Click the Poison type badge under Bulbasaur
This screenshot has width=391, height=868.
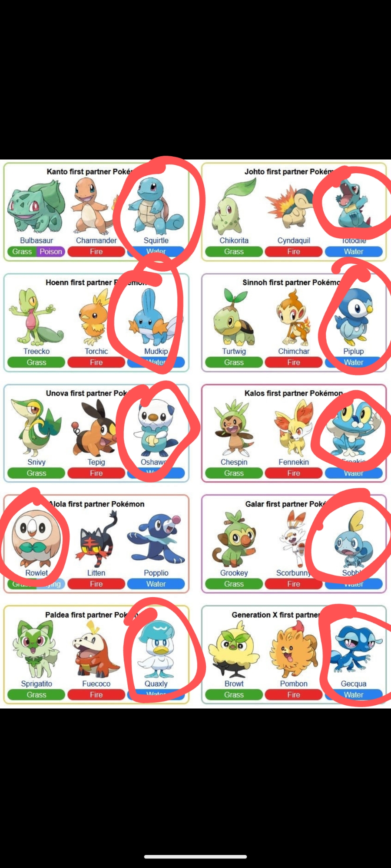click(51, 252)
